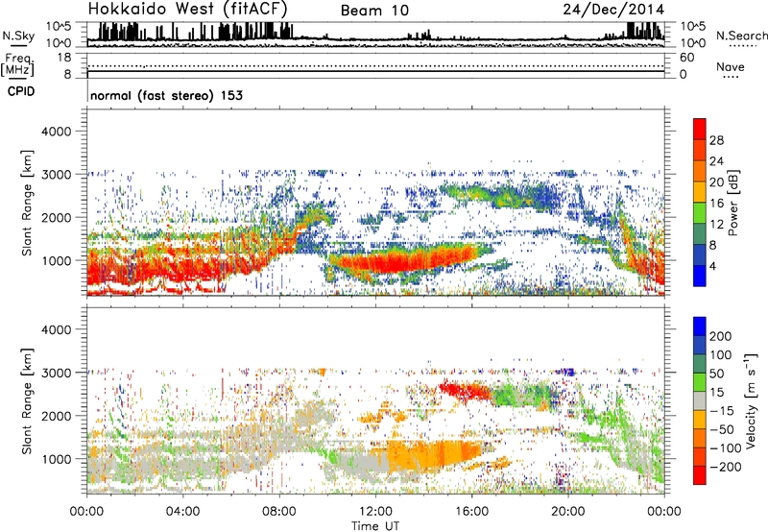Click the '200' value on Velocity color bar
This screenshot has height=532, width=768.
pyautogui.click(x=721, y=336)
